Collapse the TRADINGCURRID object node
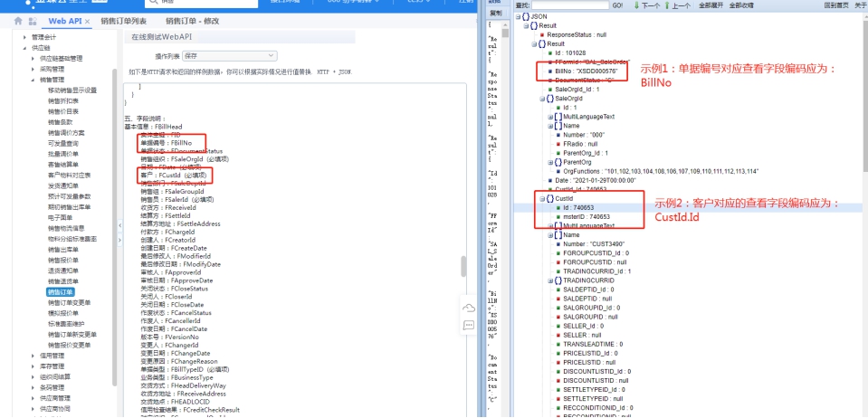868x418 pixels. tap(550, 280)
